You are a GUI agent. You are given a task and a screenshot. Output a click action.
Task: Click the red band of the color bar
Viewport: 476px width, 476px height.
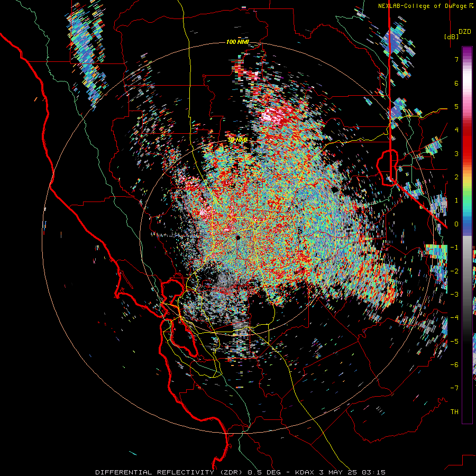(467, 143)
